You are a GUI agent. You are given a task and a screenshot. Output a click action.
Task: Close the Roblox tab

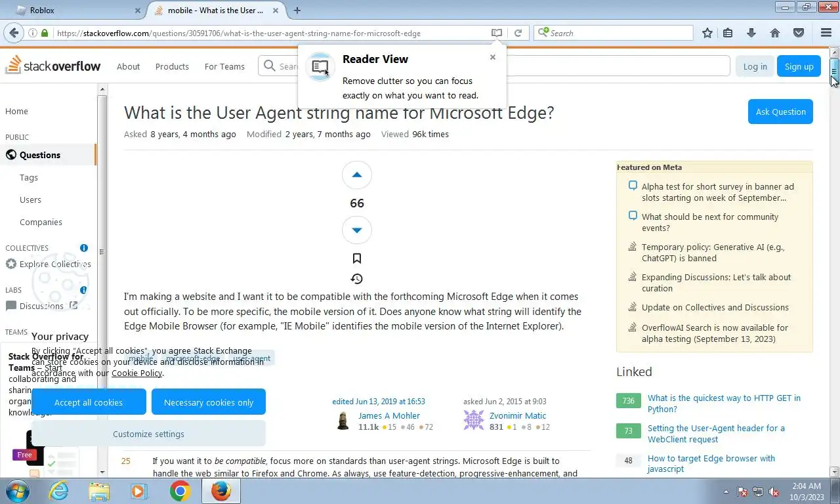pos(138,10)
